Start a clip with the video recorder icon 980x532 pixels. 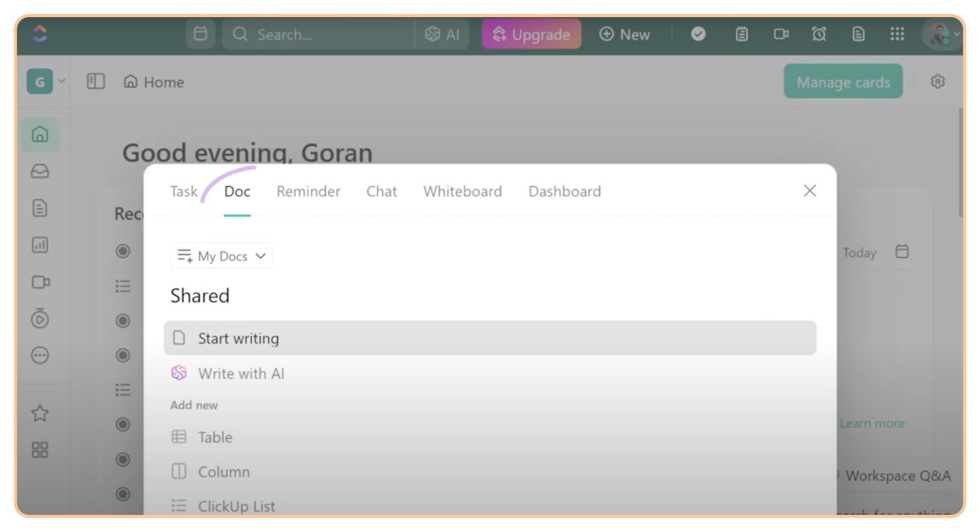[781, 33]
